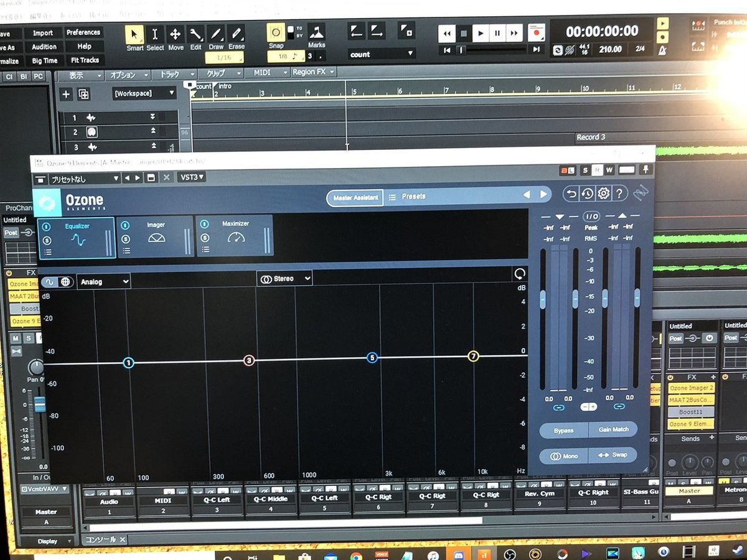Solo the Equalizer module
This screenshot has height=560, width=747.
pos(47,240)
